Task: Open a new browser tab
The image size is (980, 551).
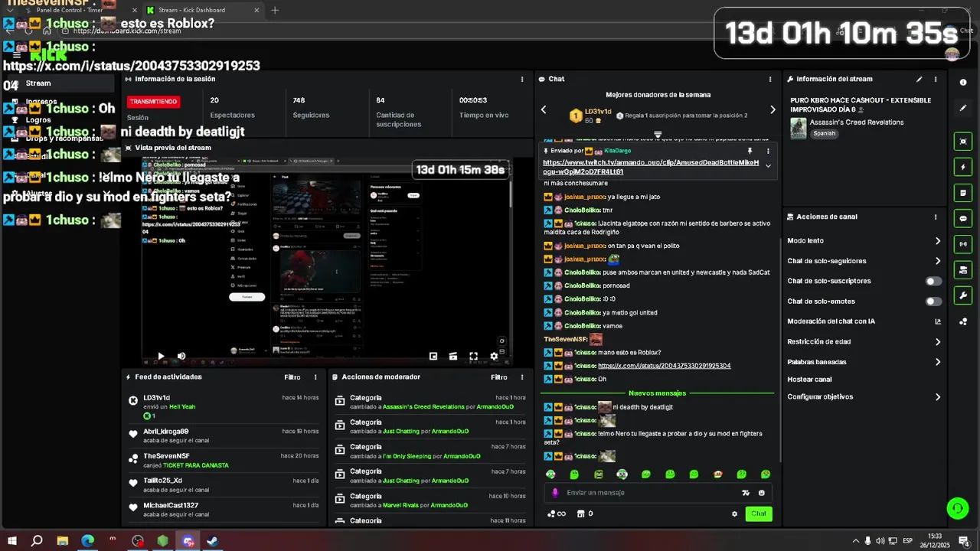Action: click(x=275, y=10)
